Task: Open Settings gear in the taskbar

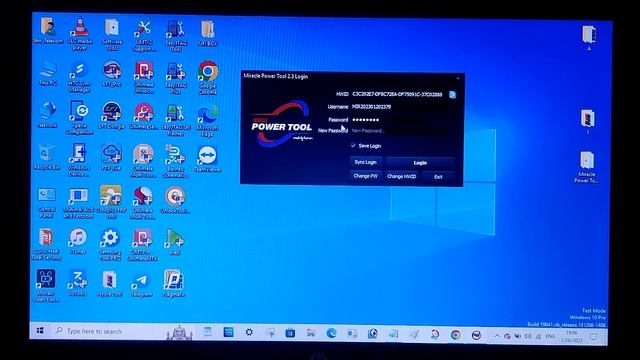Action: 249,333
